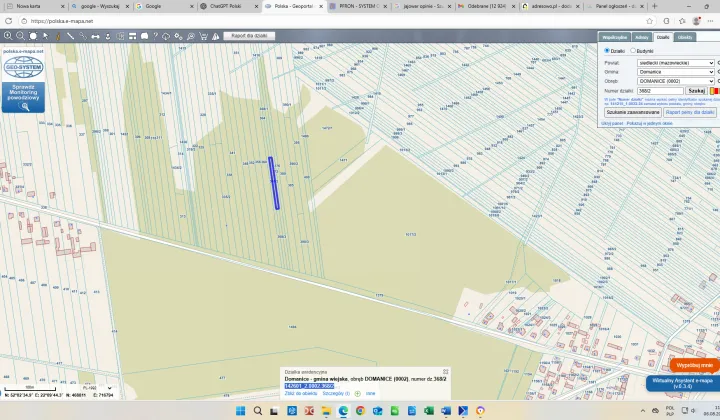The width and height of the screenshot is (720, 420).
Task: Select the Budynki radio button
Action: pyautogui.click(x=633, y=50)
